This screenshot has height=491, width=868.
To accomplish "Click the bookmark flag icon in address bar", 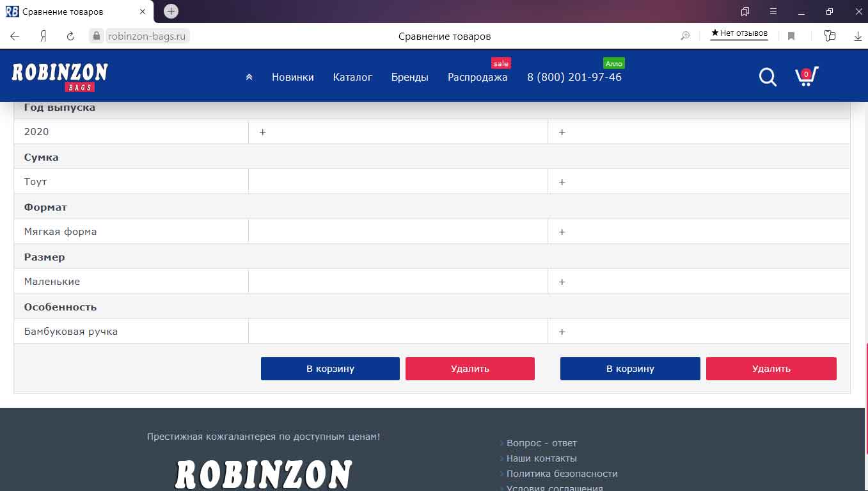I will (791, 36).
